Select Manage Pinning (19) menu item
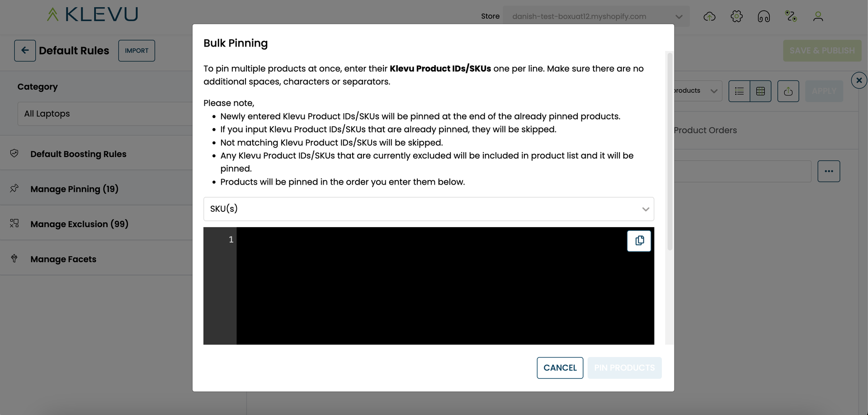 74,189
